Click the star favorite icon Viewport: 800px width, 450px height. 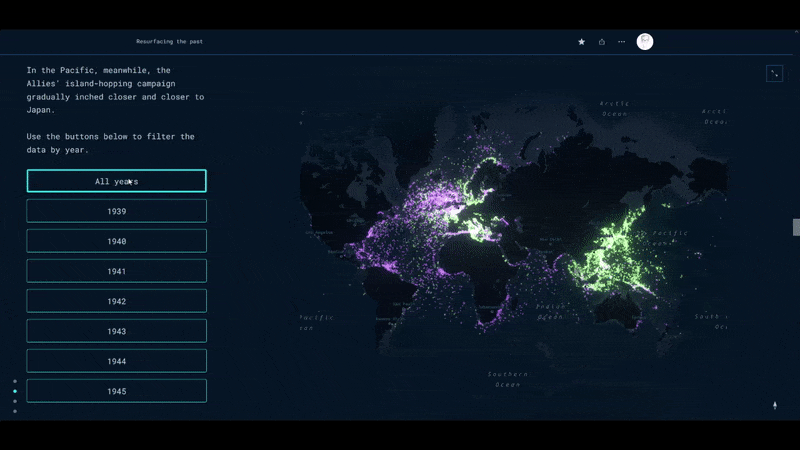[581, 42]
